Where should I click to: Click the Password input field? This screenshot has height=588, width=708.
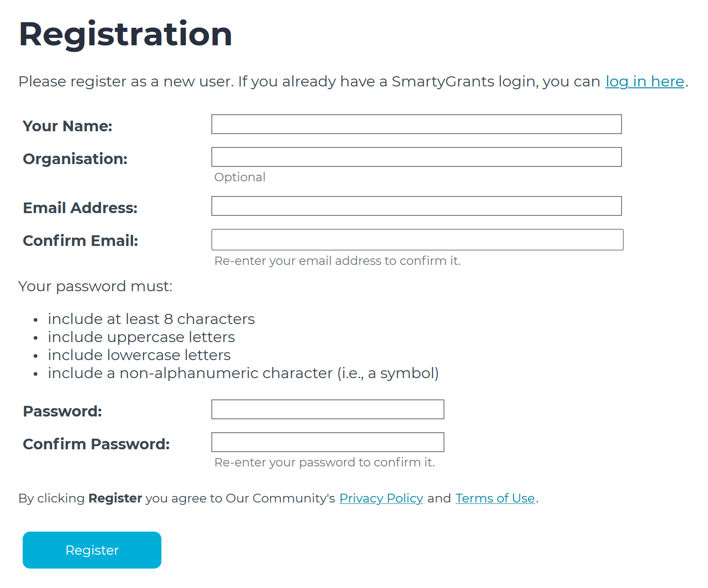[x=327, y=409]
